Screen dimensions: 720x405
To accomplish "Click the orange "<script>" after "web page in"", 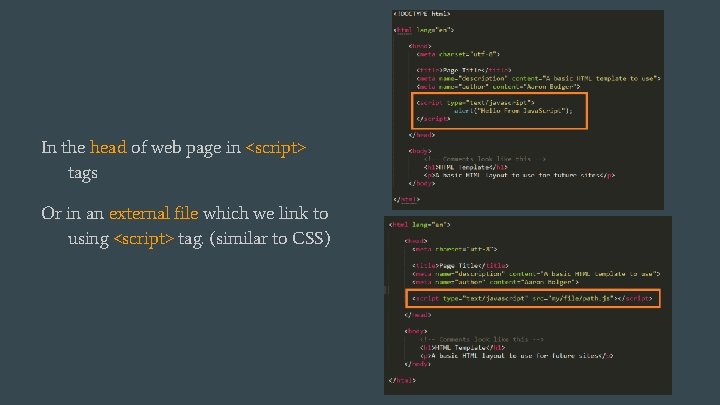I will pyautogui.click(x=276, y=148).
